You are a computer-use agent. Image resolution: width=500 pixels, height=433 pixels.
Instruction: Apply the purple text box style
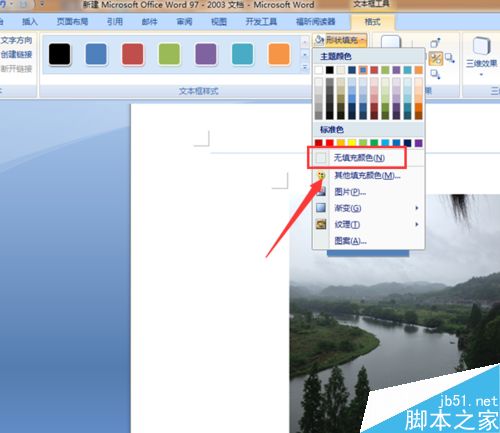[206, 54]
